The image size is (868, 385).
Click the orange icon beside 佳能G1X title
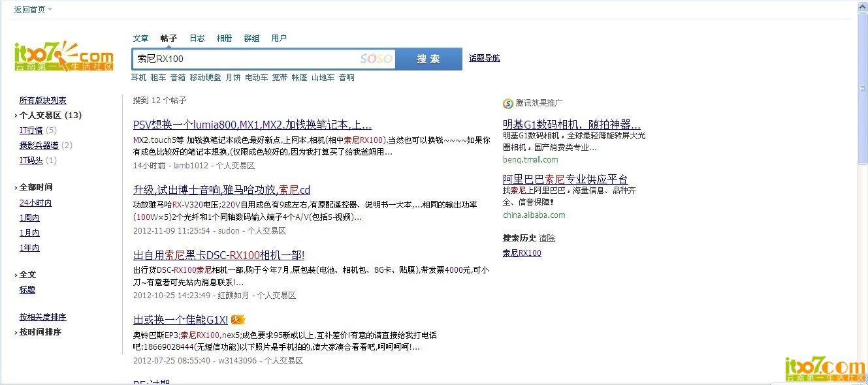(238, 320)
